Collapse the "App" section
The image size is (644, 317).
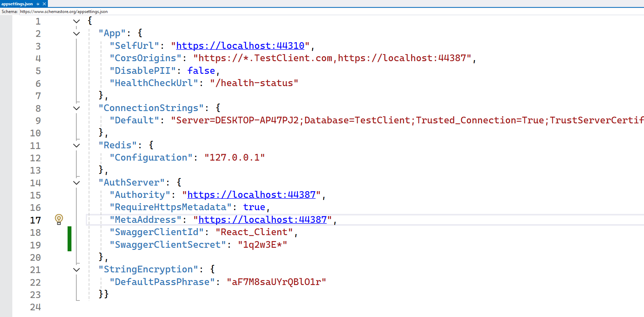pos(76,34)
